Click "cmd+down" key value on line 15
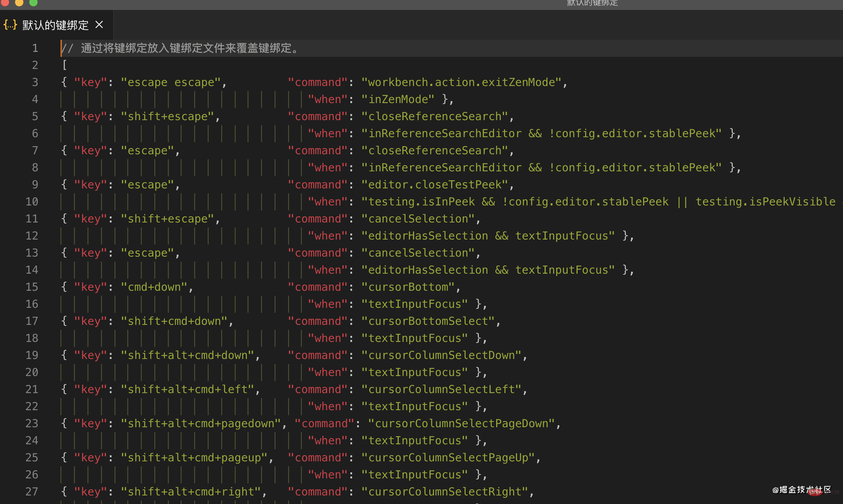 (154, 287)
